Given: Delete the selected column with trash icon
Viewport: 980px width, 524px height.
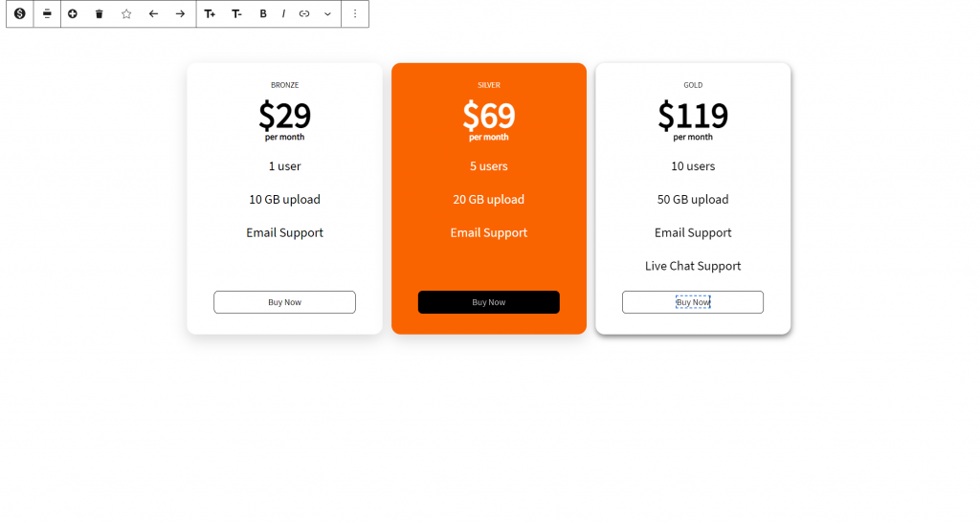Looking at the screenshot, I should (x=100, y=13).
